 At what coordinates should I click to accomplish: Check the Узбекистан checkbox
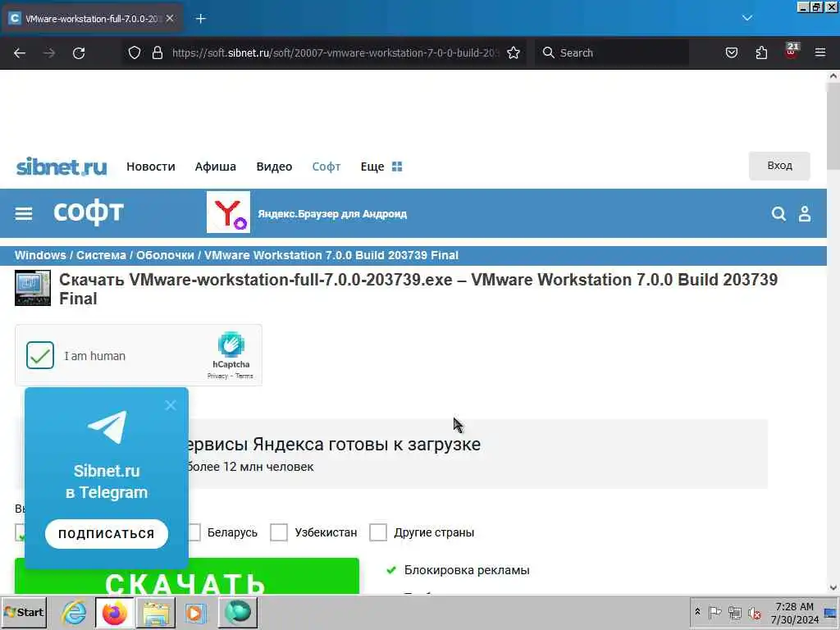click(279, 532)
